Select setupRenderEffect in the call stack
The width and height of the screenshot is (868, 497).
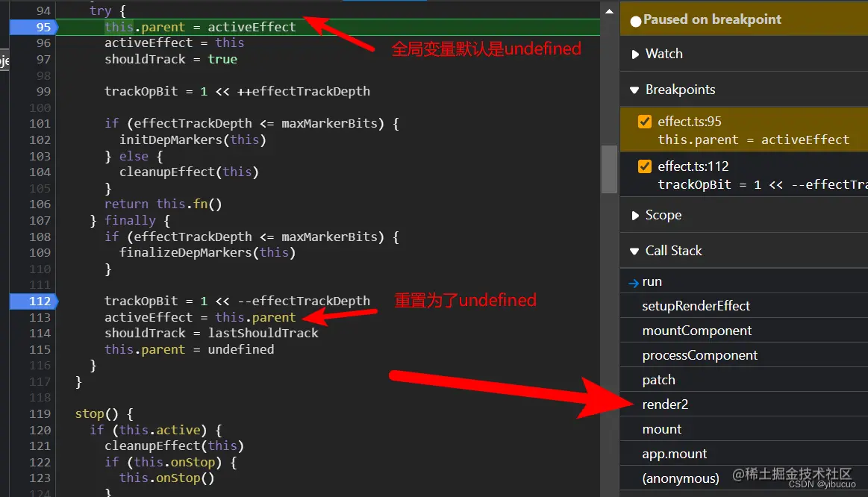tap(744, 306)
